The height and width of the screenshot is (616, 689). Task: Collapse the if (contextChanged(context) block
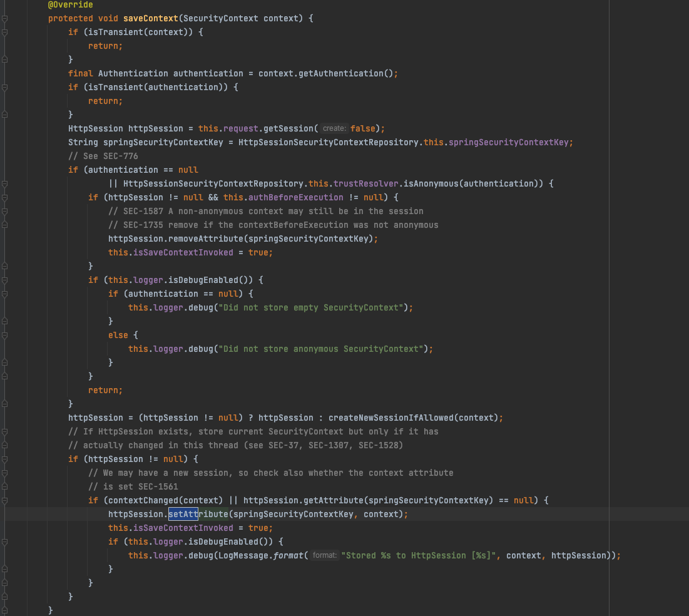pos(4,500)
